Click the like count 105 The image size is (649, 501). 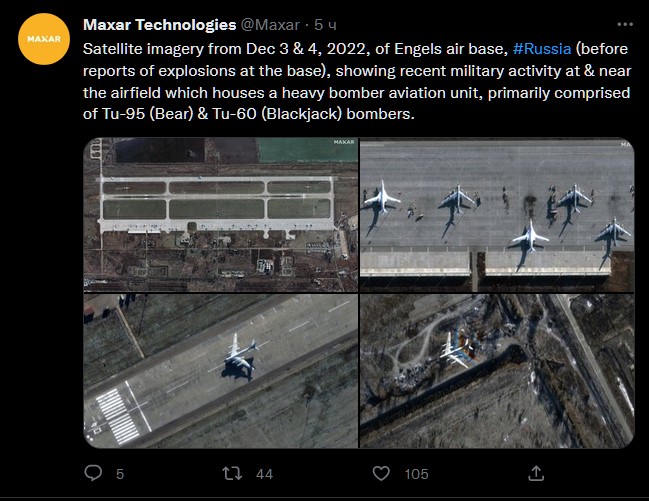tap(416, 474)
